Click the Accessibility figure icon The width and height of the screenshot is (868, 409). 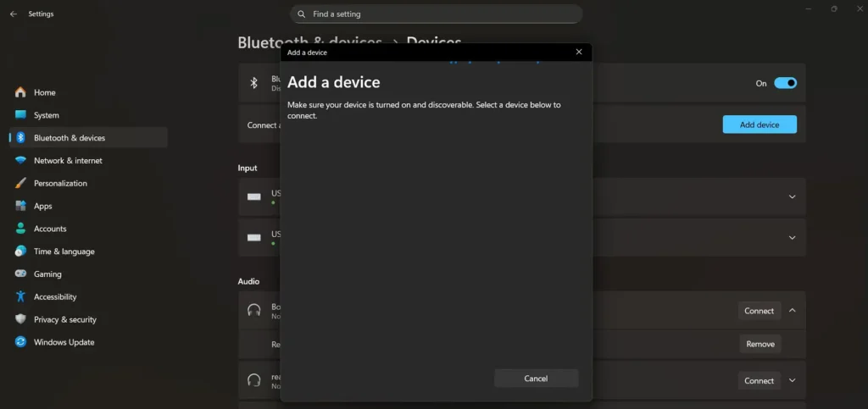pyautogui.click(x=20, y=297)
